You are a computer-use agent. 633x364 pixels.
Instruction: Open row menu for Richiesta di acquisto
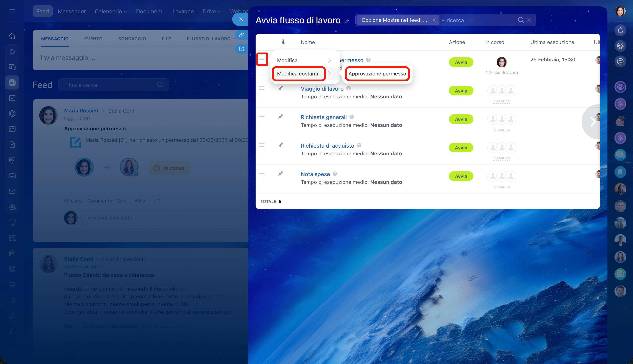(x=262, y=145)
